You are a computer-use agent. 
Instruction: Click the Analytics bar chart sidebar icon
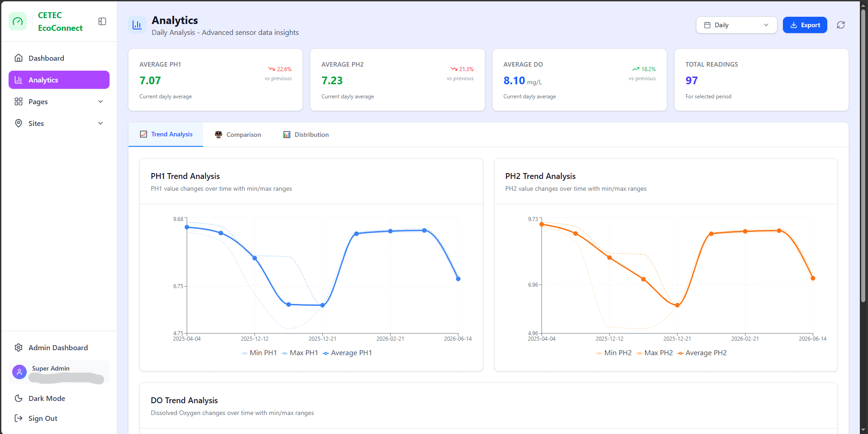[x=19, y=80]
